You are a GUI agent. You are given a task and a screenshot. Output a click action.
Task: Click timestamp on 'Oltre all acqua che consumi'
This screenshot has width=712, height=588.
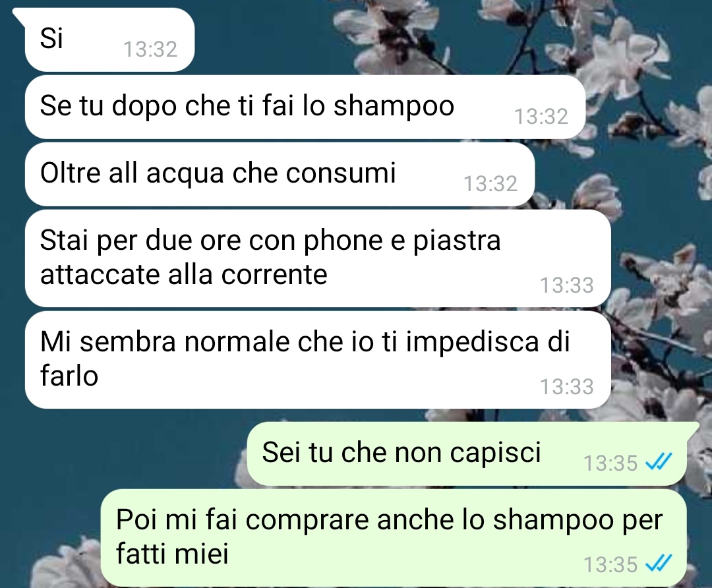click(x=490, y=183)
